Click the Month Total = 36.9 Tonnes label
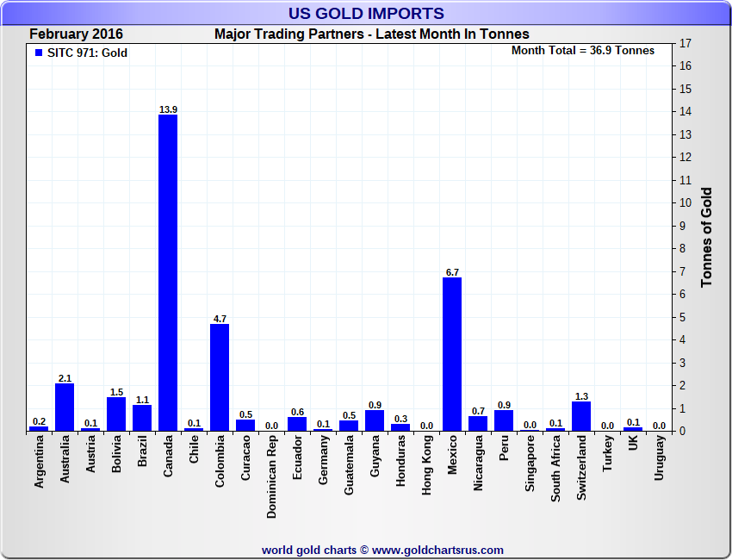Screen dimensions: 732x560 [583, 51]
